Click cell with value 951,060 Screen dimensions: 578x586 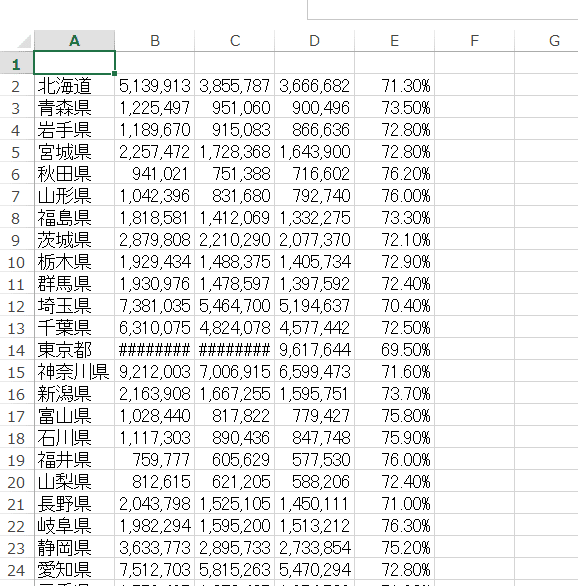pos(235,108)
